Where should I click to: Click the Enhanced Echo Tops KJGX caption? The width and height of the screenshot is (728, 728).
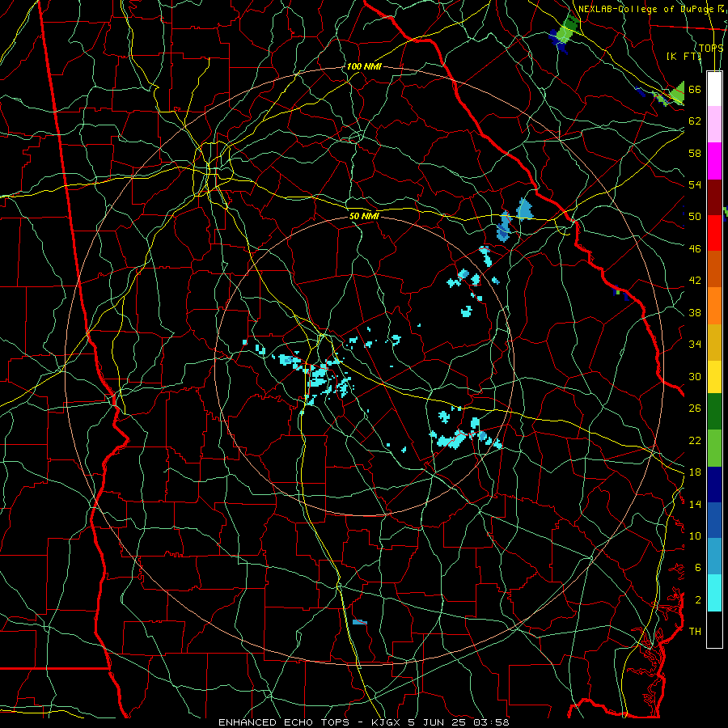(x=364, y=722)
